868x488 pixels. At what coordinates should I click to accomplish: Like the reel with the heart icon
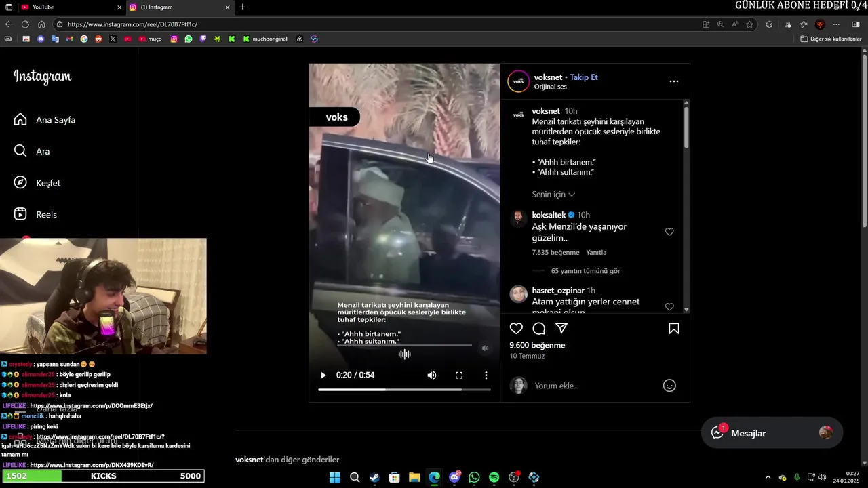516,328
